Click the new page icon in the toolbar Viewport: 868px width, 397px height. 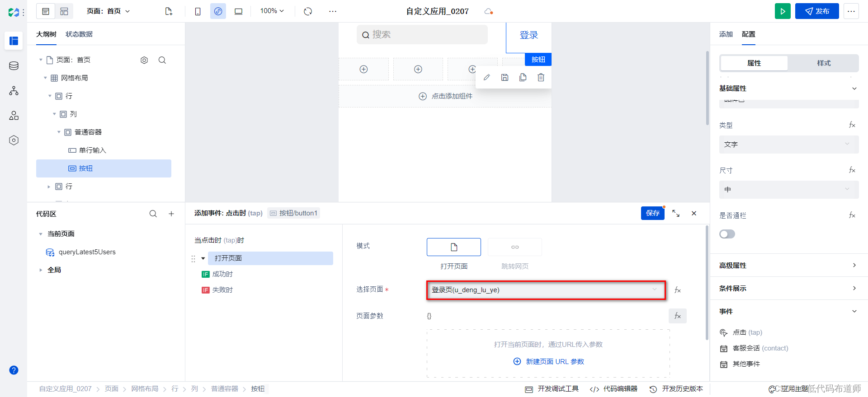tap(169, 11)
